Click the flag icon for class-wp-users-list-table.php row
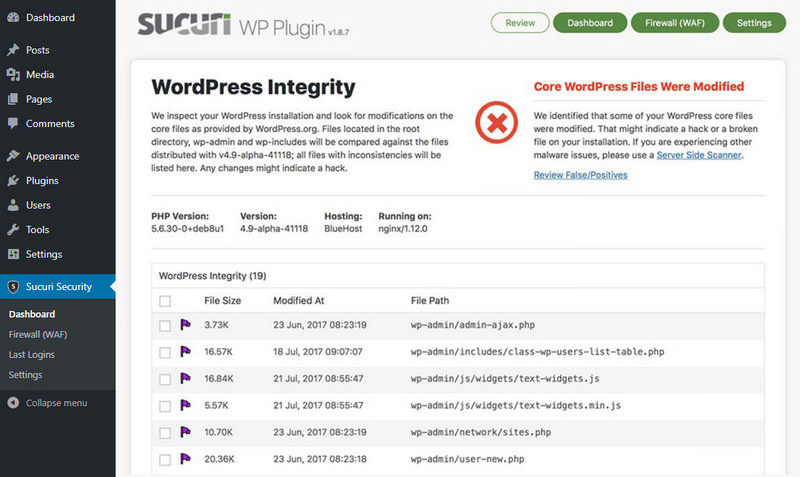This screenshot has width=800, height=477. (186, 352)
